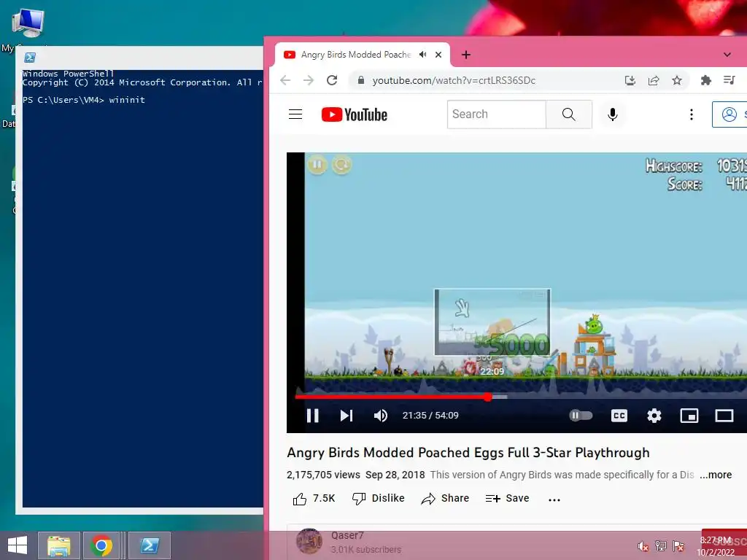The height and width of the screenshot is (560, 747).
Task: Go to the YouTube home logo
Action: 355,114
